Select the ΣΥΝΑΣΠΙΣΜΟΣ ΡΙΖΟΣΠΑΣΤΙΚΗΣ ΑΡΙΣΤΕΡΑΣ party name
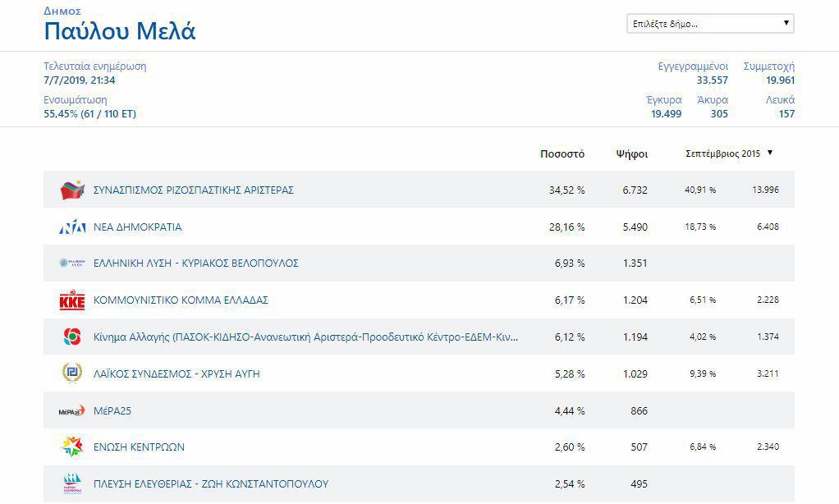 (x=193, y=190)
